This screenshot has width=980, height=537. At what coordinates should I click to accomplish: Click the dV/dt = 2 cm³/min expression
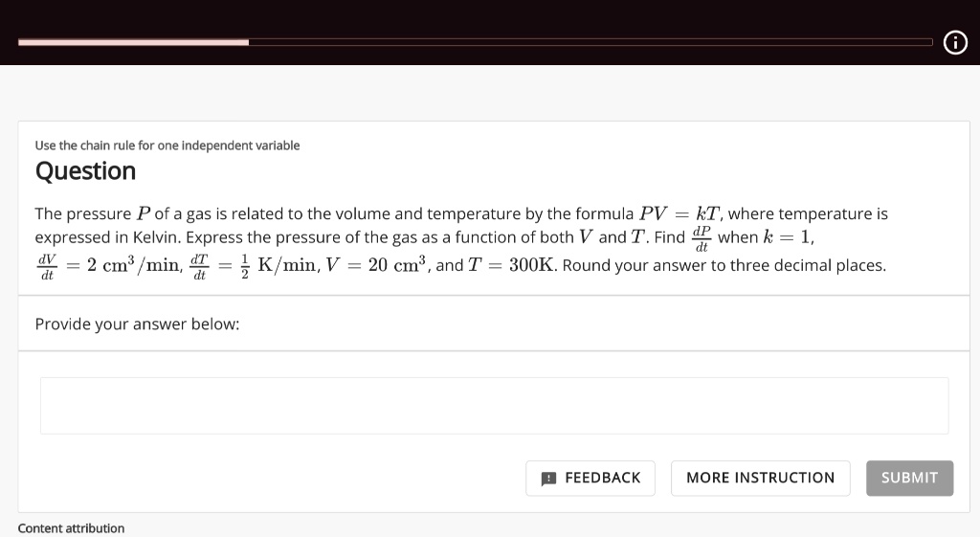click(108, 266)
